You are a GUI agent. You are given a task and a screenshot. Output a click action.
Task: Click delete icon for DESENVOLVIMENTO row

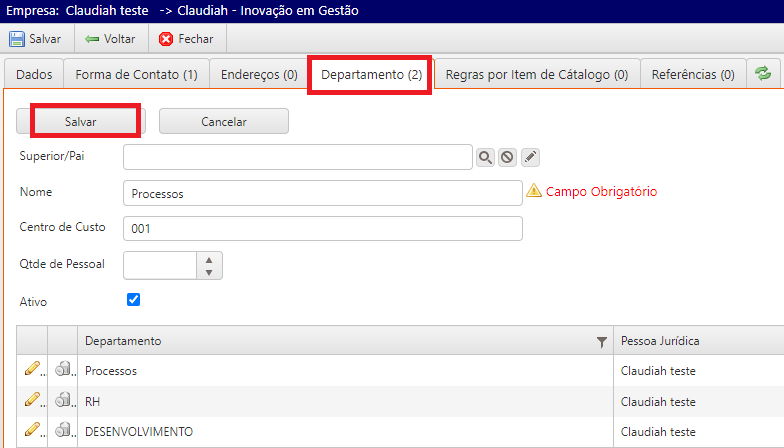tap(62, 431)
